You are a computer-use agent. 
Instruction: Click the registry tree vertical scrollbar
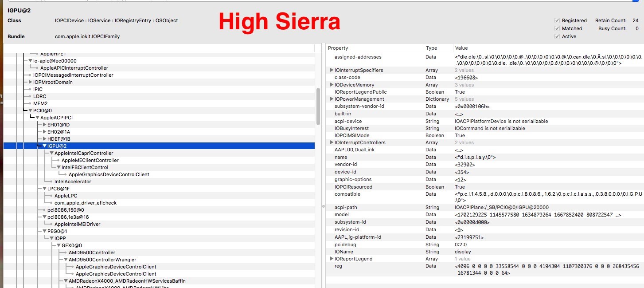tap(318, 106)
